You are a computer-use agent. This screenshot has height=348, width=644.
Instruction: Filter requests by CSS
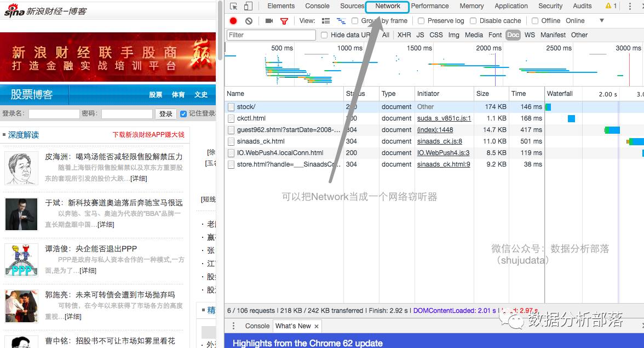(x=436, y=35)
